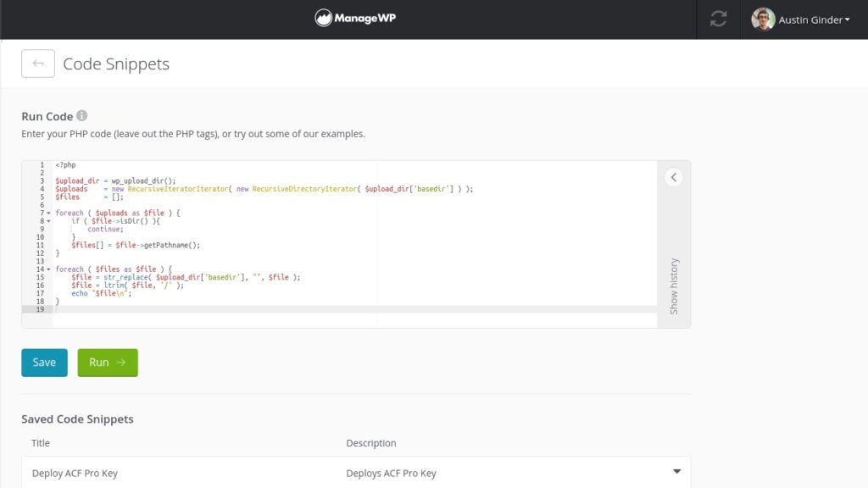Click the info icon beside Run Code
Viewport: 868px width, 488px height.
82,116
